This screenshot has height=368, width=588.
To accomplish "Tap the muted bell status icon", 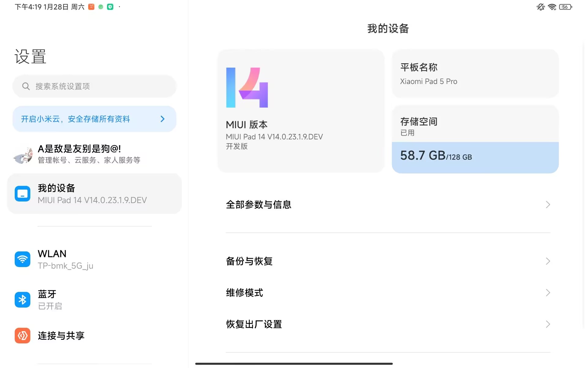I will (x=541, y=7).
